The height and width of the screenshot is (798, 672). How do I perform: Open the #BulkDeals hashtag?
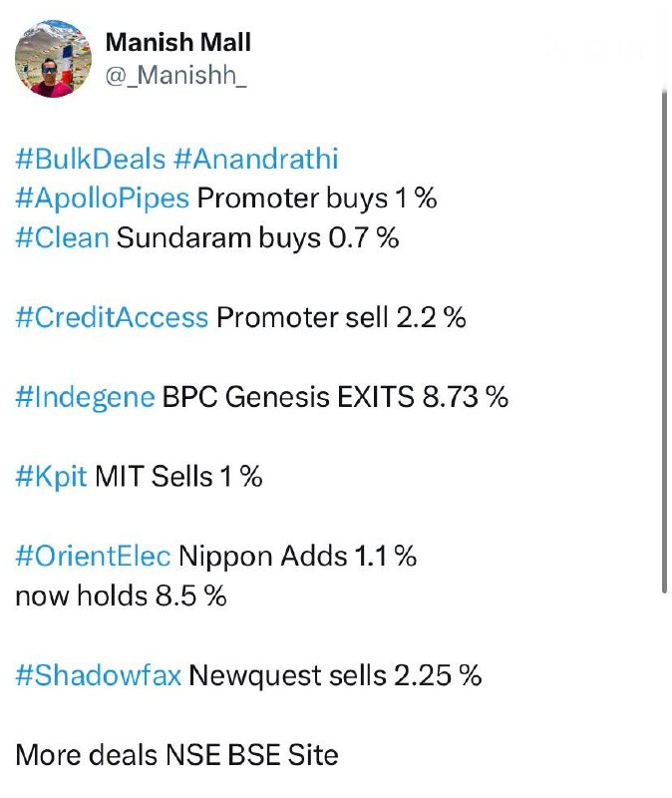[91, 159]
